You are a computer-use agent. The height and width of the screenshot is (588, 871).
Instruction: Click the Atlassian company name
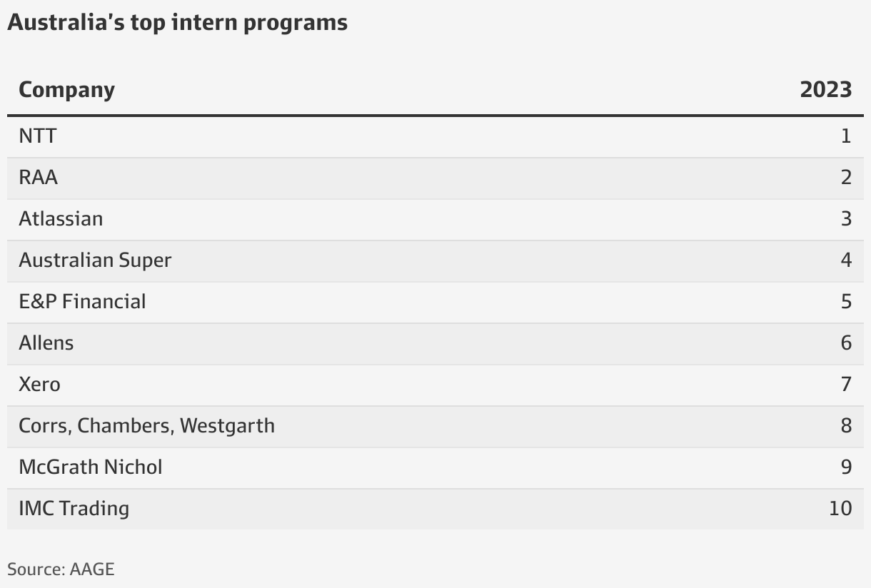point(61,218)
